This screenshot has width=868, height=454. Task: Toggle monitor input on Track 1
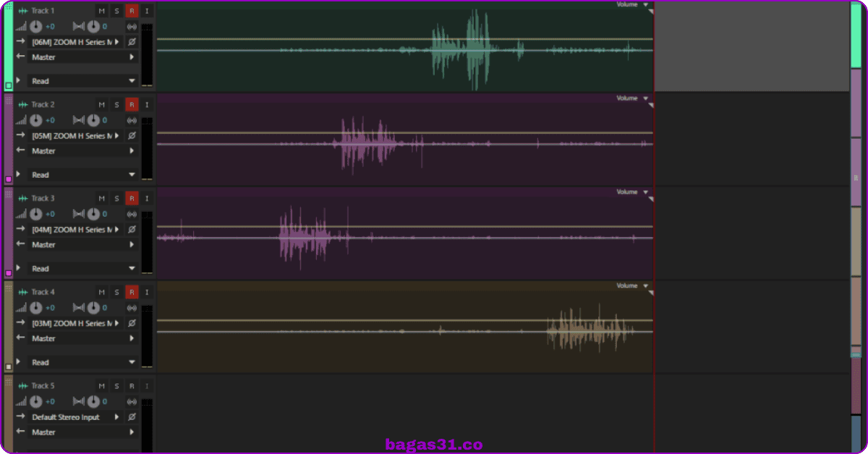coord(147,11)
